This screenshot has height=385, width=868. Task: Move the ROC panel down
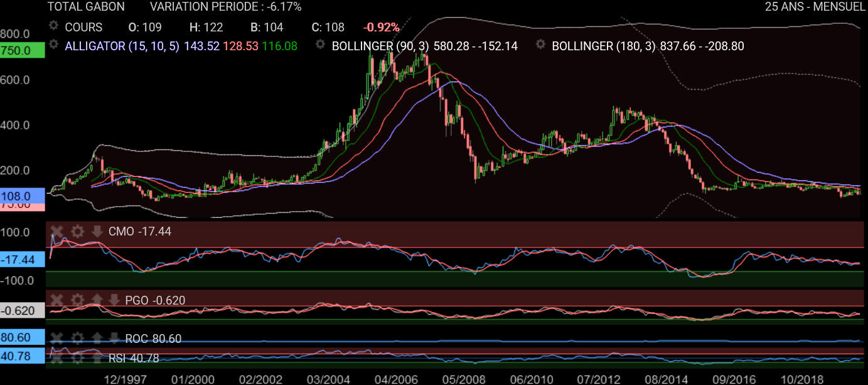coord(114,339)
